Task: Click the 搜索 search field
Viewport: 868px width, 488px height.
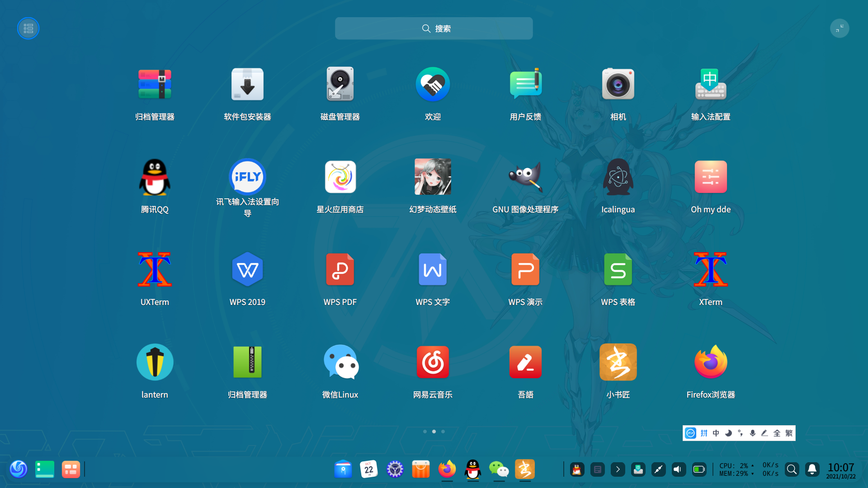Action: coord(434,28)
